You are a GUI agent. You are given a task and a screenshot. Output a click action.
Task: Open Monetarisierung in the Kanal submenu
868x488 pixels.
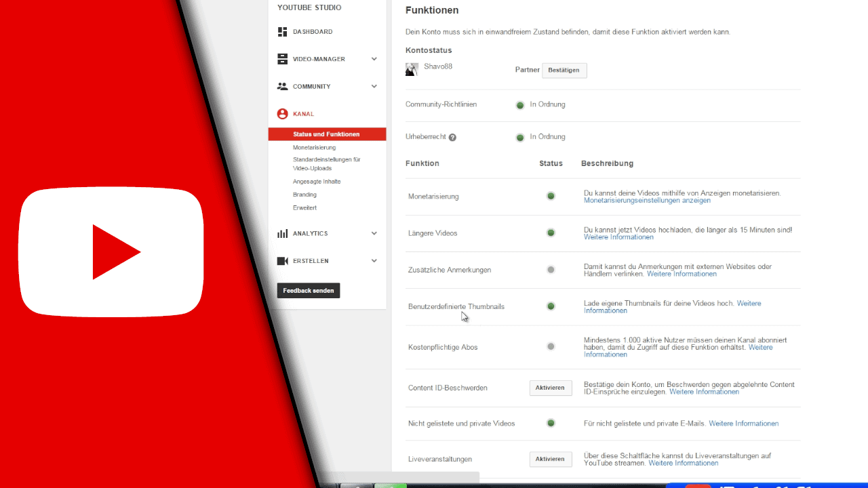click(314, 147)
